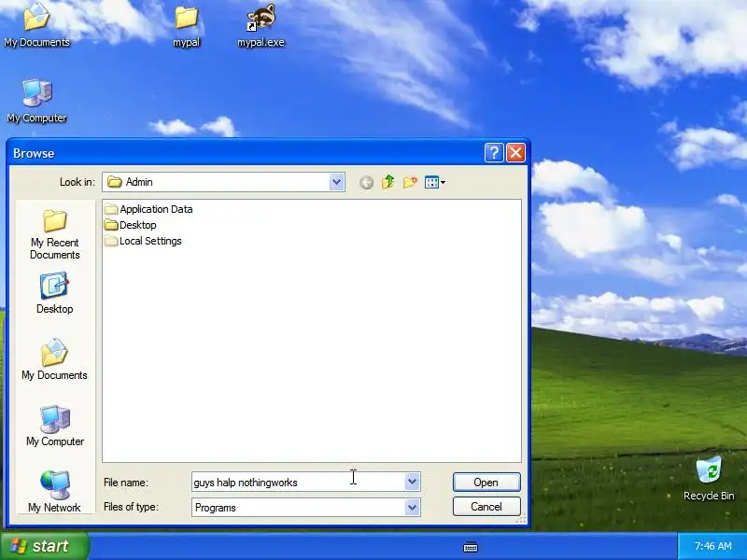This screenshot has height=560, width=747.
Task: Open My Documents desktop icon
Action: click(x=36, y=25)
